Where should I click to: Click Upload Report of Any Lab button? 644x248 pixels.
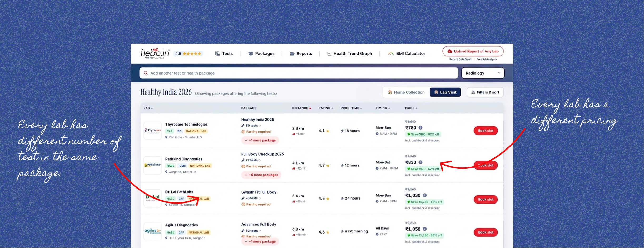473,51
